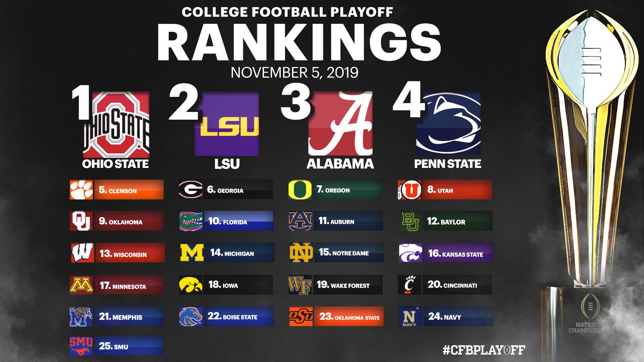
Task: Select the Michigan M logo
Action: click(192, 253)
